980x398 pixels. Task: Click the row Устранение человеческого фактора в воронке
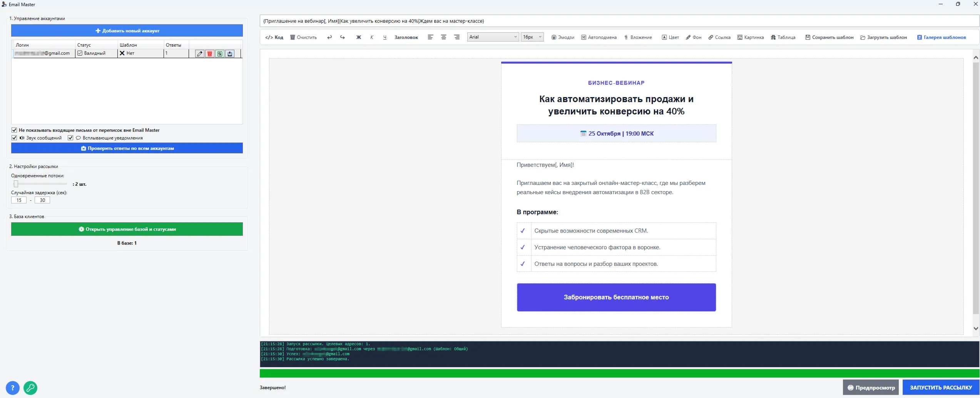point(616,247)
